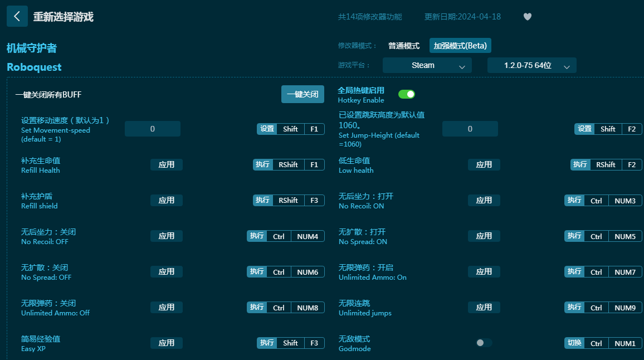
Task: Click the 共14项修改器功能 text
Action: (370, 17)
